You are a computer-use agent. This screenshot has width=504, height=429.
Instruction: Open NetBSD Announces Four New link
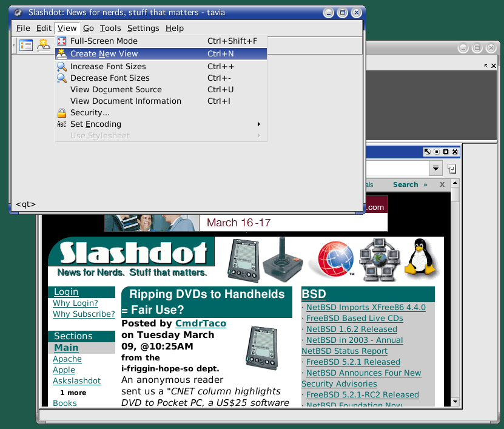[x=363, y=373]
